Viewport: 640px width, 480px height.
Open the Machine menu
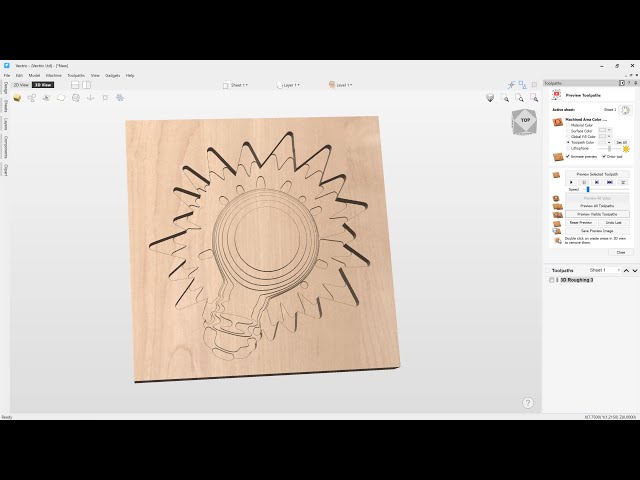[53, 76]
